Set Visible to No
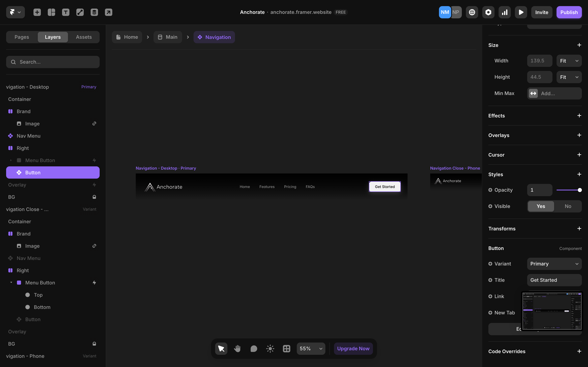588x367 pixels. click(x=568, y=206)
